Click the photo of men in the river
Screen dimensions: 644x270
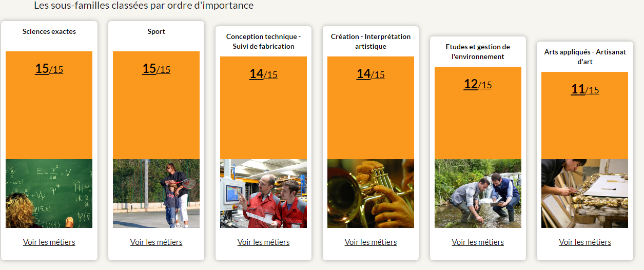point(478,194)
